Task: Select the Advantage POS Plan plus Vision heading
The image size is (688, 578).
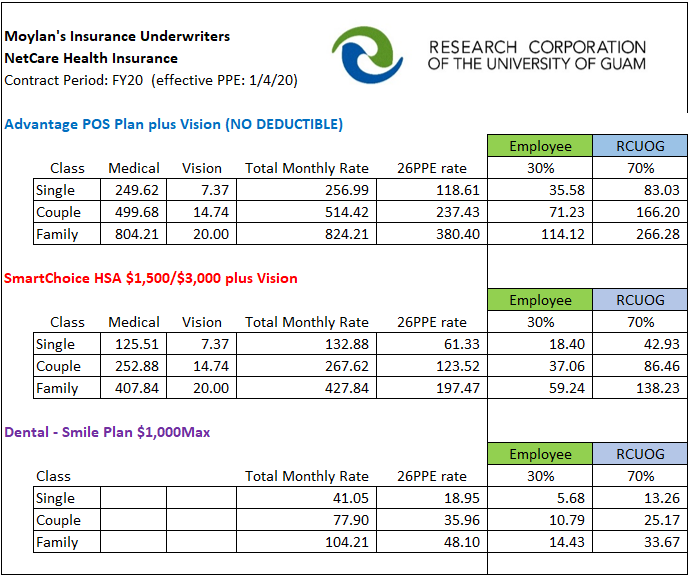Action: tap(174, 125)
